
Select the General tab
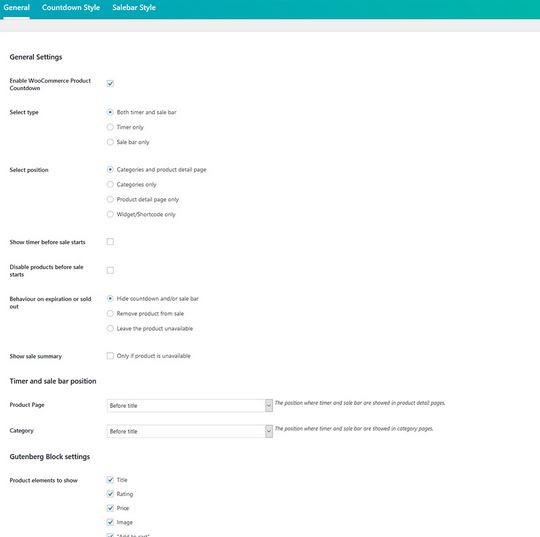[x=17, y=8]
